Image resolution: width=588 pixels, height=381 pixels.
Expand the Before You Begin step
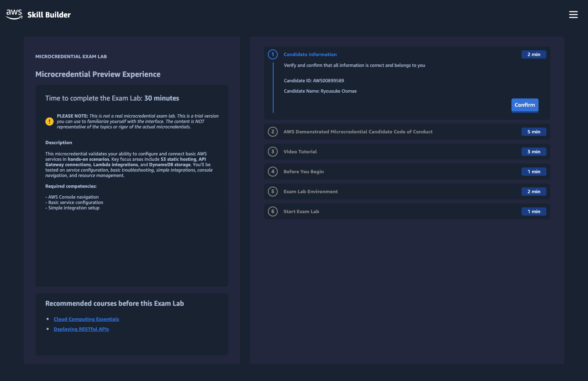(x=304, y=172)
